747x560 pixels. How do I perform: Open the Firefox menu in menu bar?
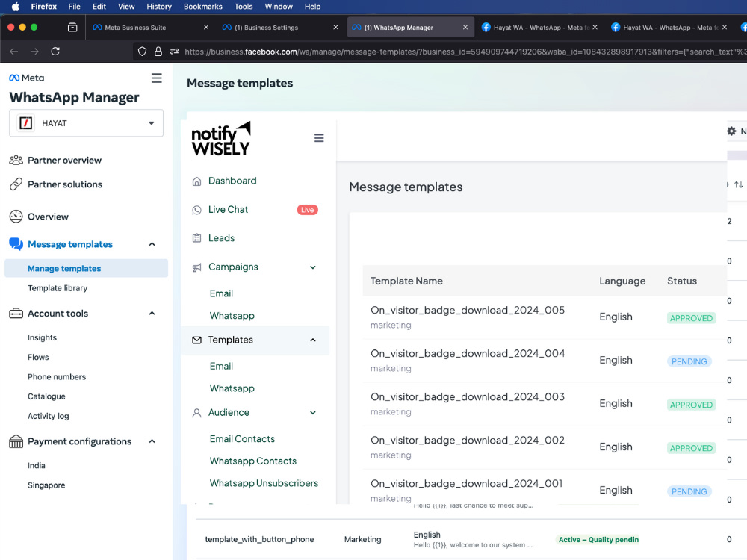44,7
